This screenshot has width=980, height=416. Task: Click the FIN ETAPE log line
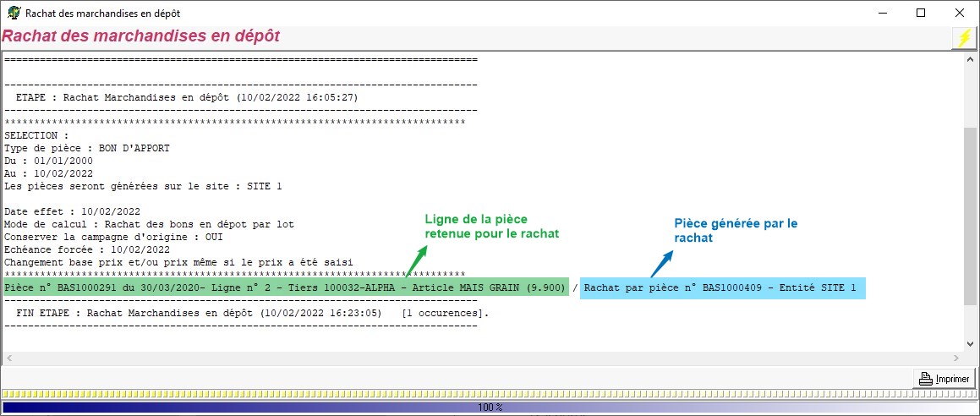click(x=247, y=313)
